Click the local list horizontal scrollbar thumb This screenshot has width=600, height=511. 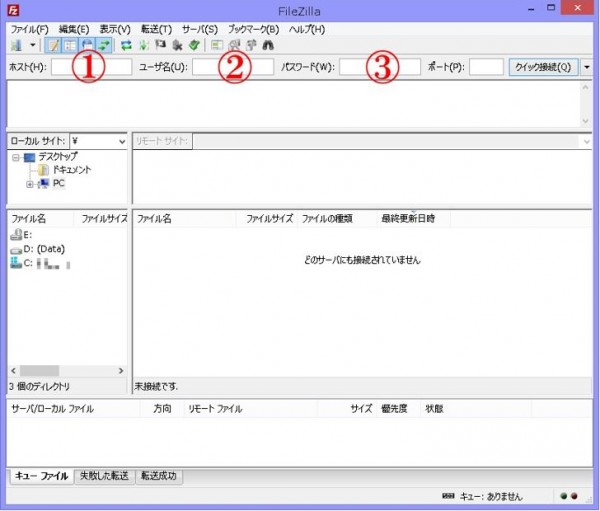[x=39, y=371]
